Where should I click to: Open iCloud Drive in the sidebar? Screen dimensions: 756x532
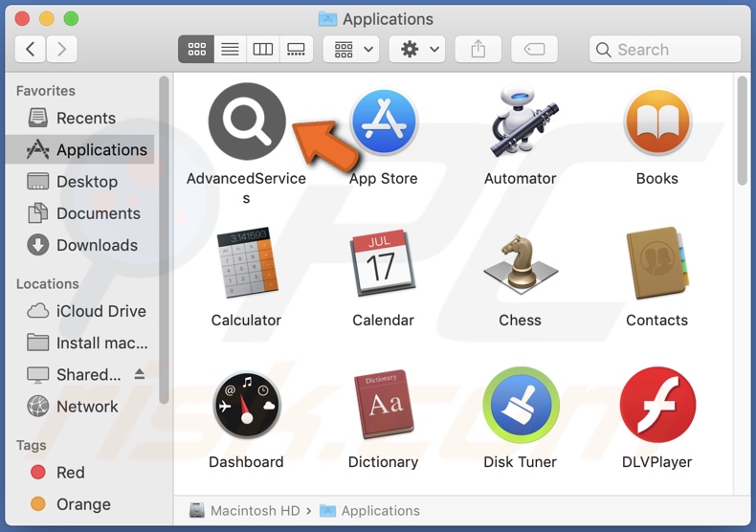point(80,311)
